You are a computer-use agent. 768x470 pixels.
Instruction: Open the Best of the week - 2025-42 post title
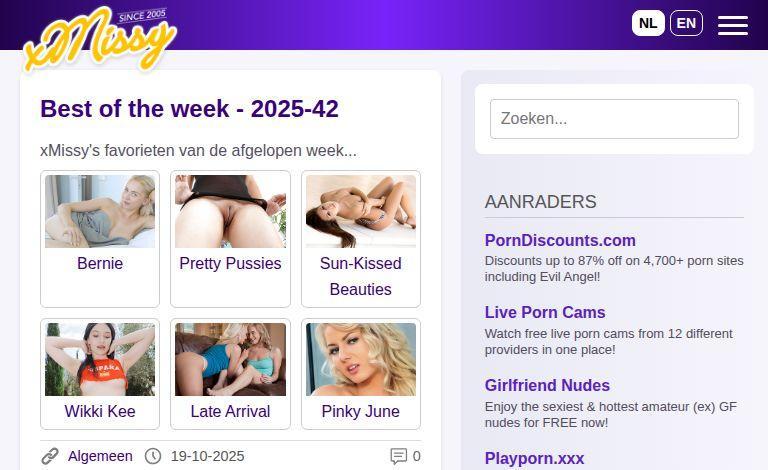(x=190, y=109)
